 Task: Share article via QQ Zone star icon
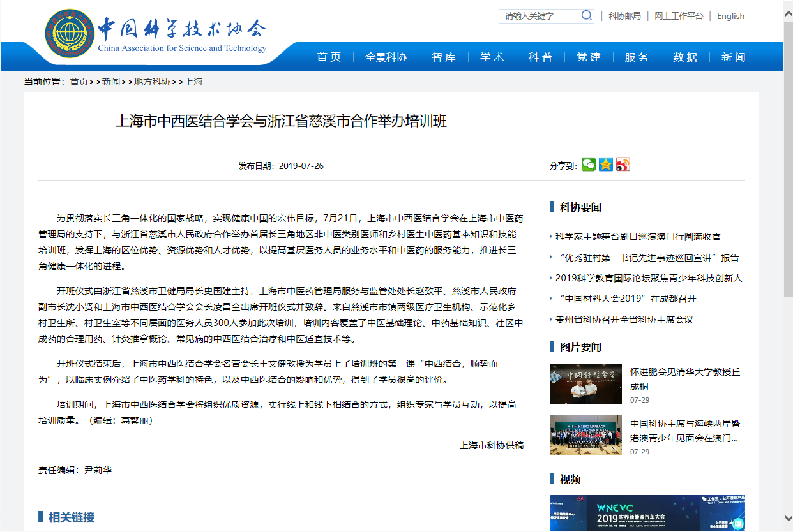(x=605, y=165)
